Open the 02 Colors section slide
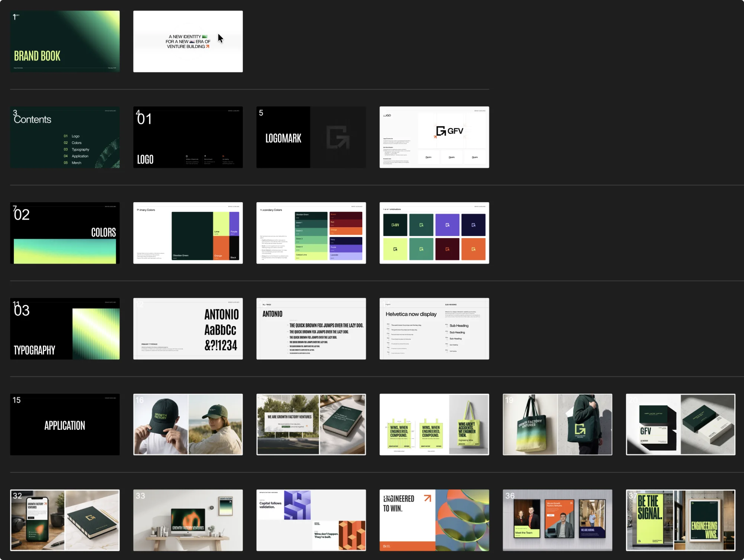744x560 pixels. pyautogui.click(x=65, y=233)
